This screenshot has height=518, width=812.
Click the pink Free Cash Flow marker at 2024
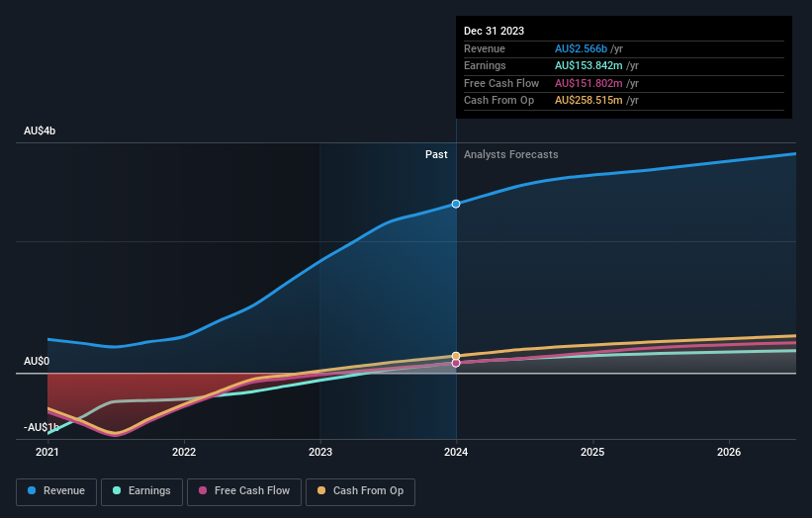tap(456, 363)
